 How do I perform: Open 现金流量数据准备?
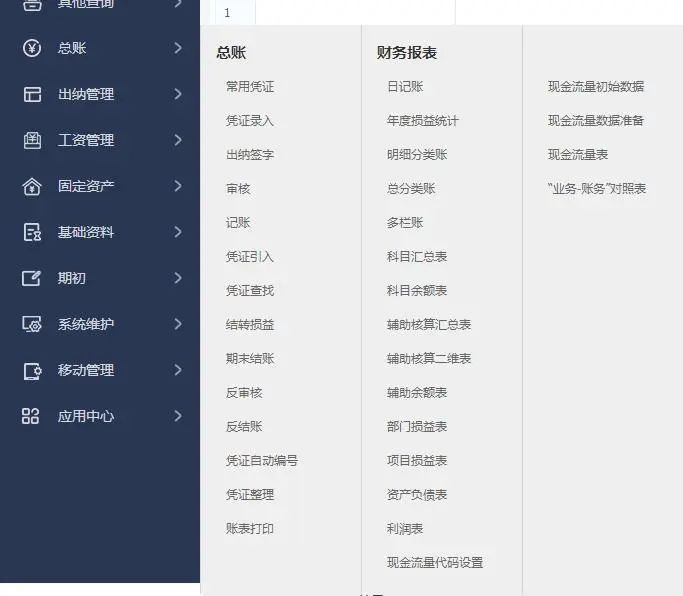coord(596,121)
